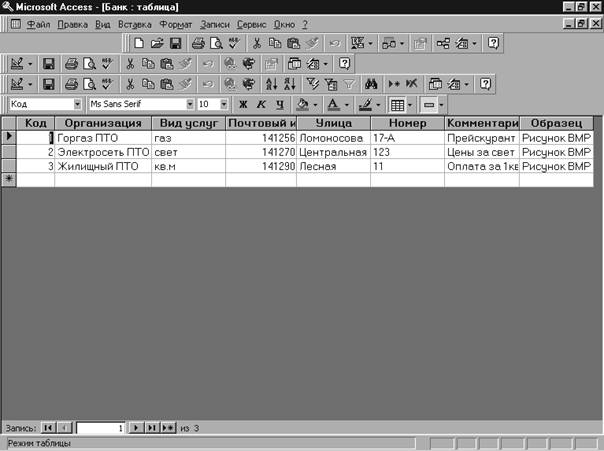Open the Сервис menu

[x=251, y=25]
